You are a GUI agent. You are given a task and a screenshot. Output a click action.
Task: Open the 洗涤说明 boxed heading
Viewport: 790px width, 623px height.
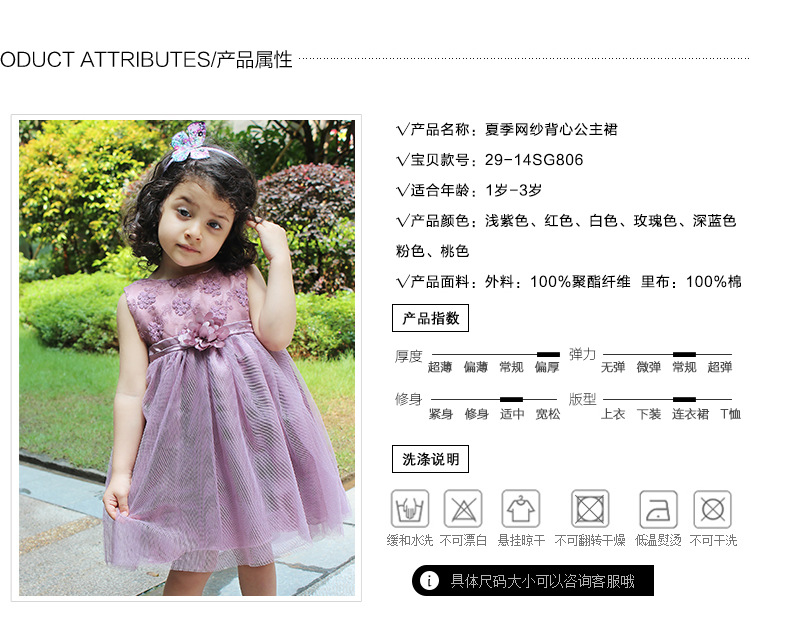point(430,459)
